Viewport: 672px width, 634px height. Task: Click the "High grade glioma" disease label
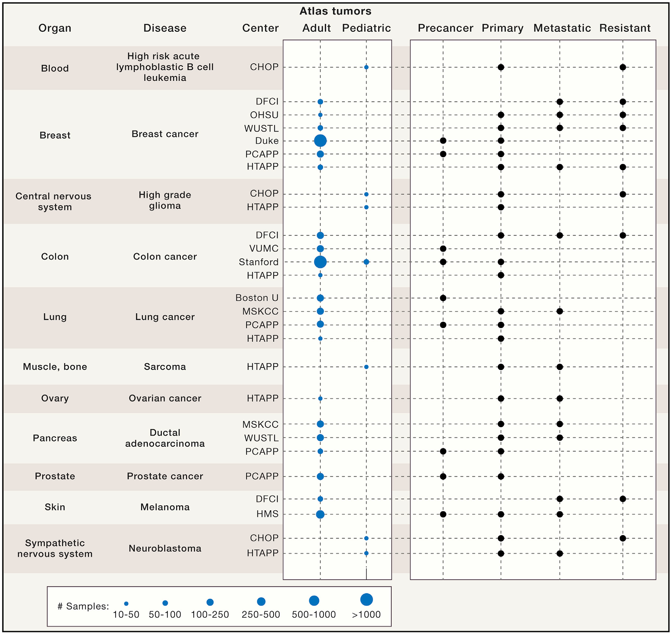click(165, 200)
